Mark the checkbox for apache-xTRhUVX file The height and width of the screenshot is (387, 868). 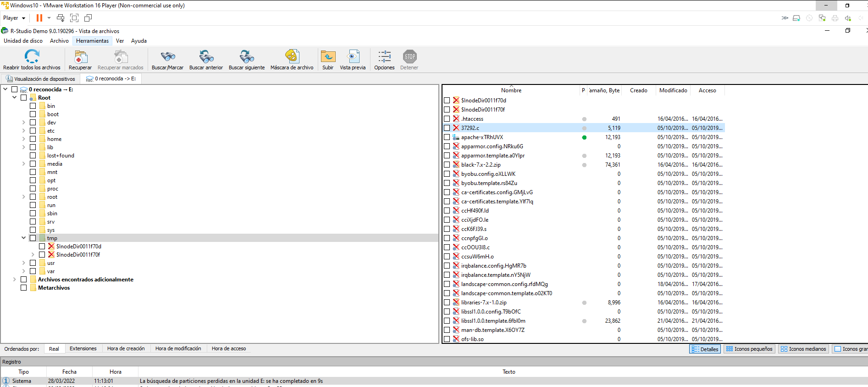click(447, 137)
